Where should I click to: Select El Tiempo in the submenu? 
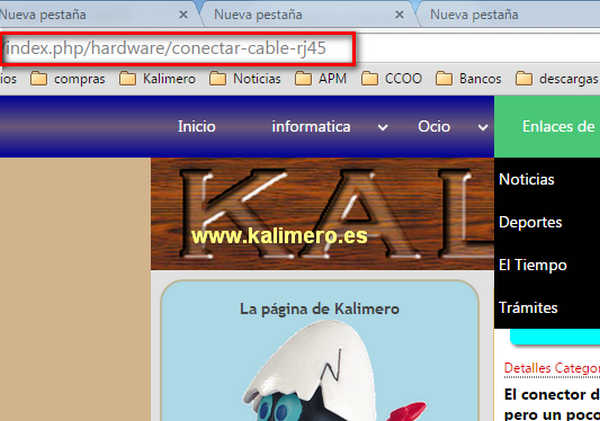pos(533,265)
